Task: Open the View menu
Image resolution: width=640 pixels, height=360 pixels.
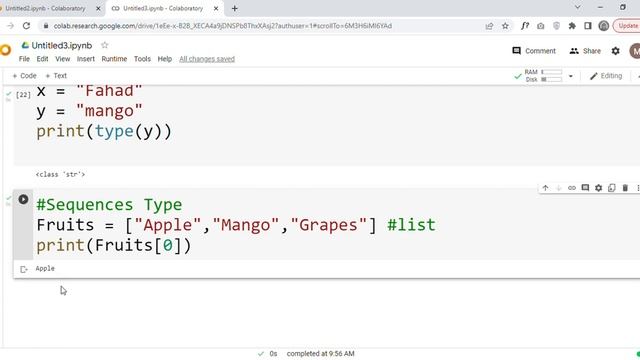Action: click(62, 59)
